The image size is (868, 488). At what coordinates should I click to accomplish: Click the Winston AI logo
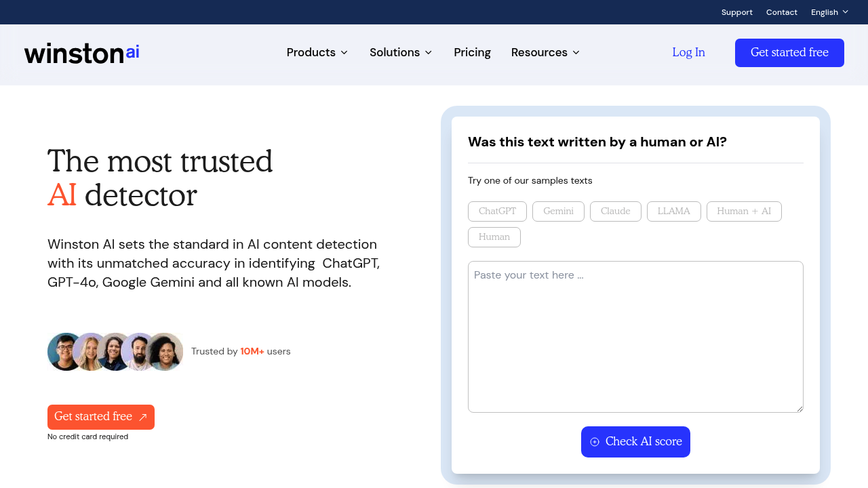coord(81,53)
